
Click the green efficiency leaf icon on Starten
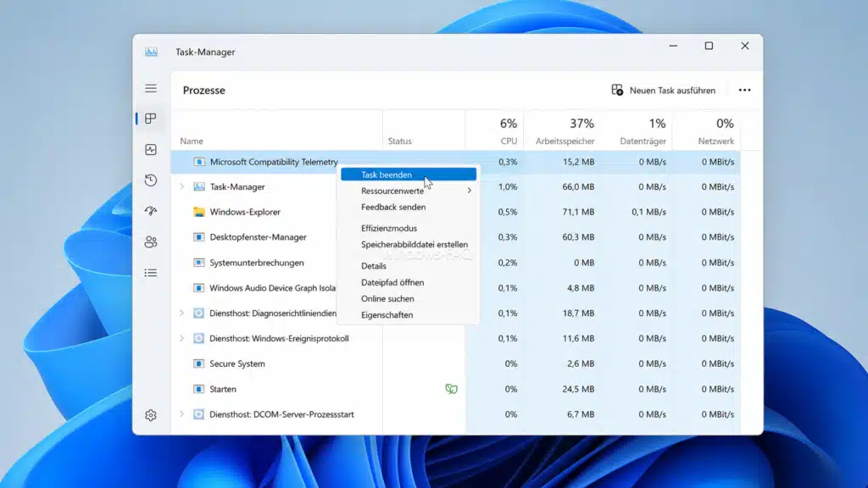[x=451, y=389]
